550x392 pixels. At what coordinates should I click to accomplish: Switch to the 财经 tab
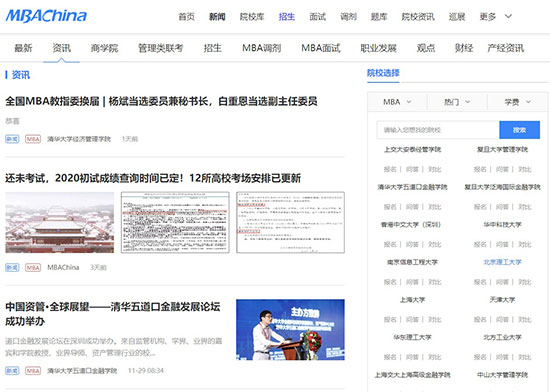464,48
